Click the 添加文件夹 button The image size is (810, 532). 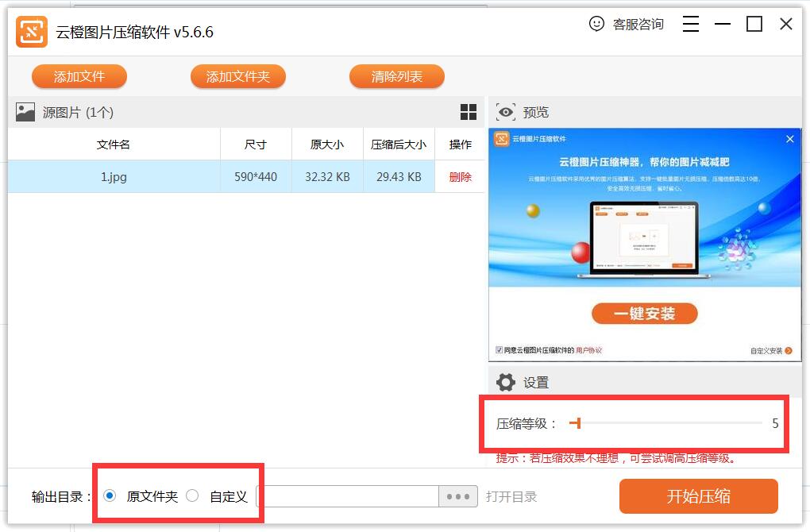(x=238, y=77)
